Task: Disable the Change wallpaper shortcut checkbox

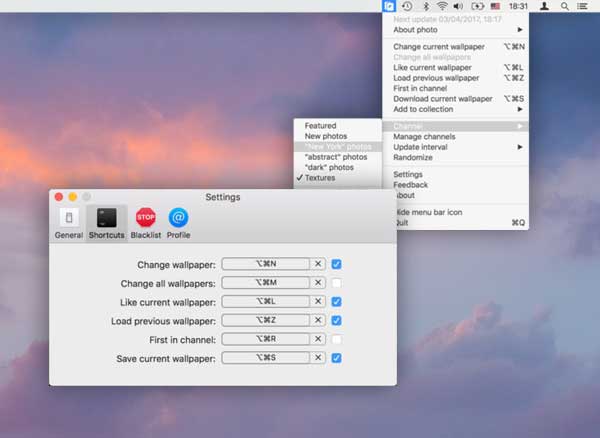Action: [337, 265]
